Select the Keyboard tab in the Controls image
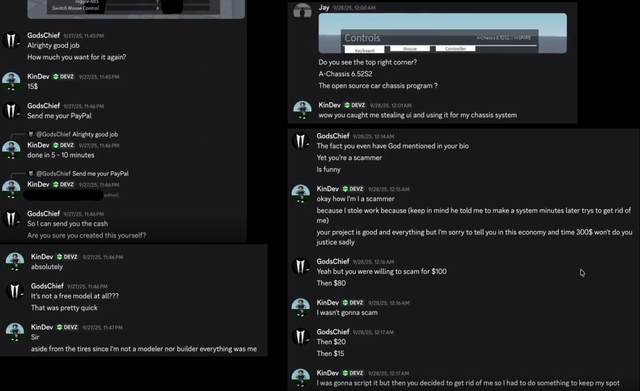The image size is (640, 391). point(364,50)
